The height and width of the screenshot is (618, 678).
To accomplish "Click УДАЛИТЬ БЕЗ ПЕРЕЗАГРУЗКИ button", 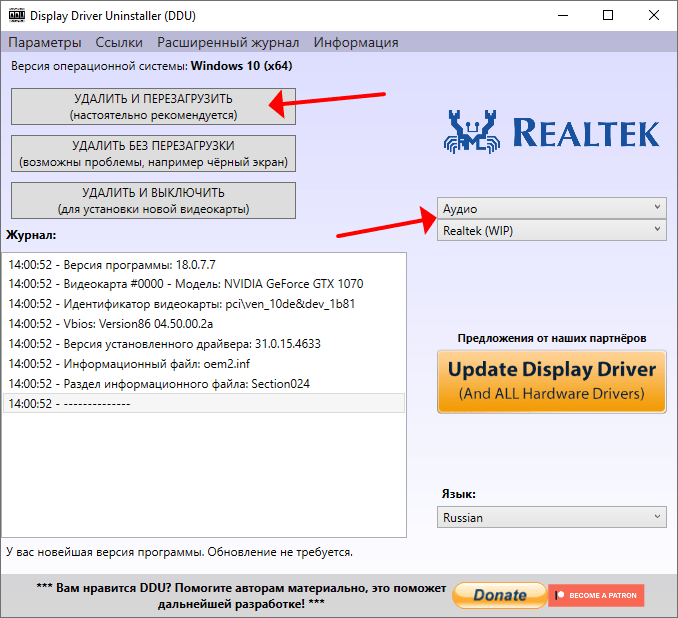I will click(x=154, y=154).
